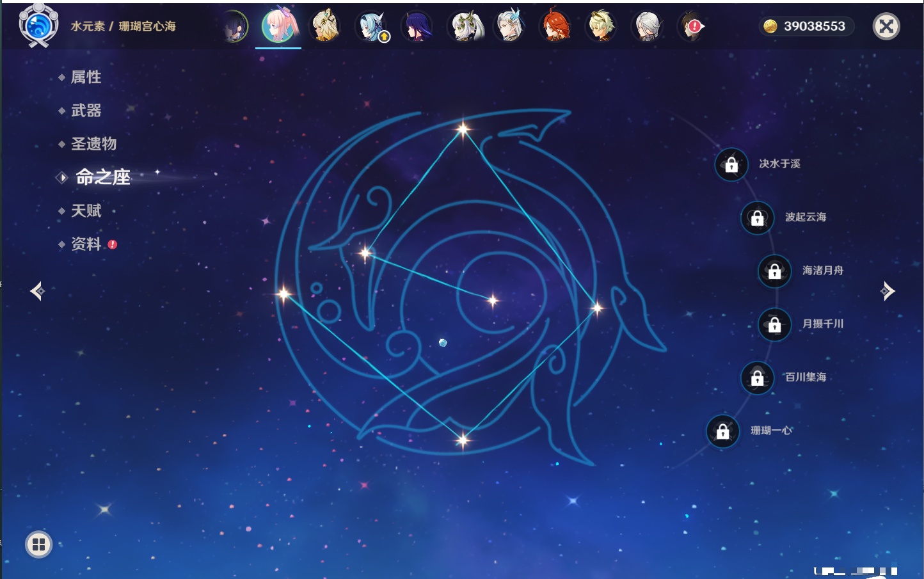The width and height of the screenshot is (924, 579).
Task: Open the 圣遗物 artifacts tab
Action: point(93,144)
